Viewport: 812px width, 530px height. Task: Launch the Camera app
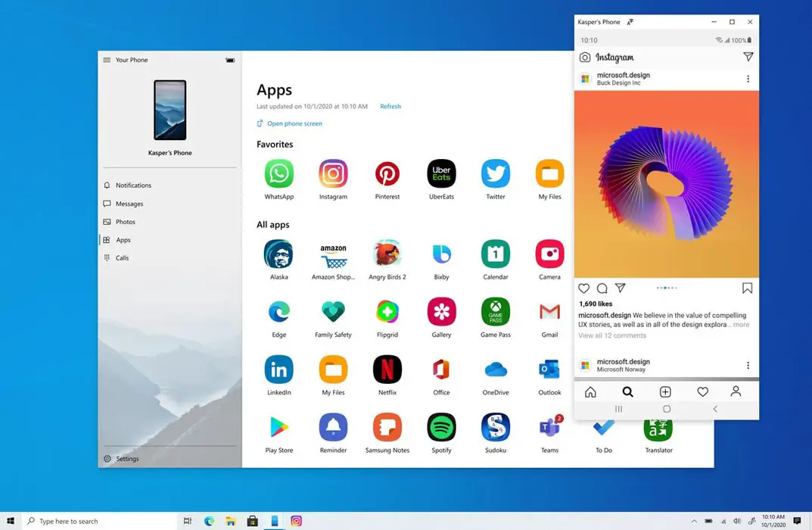coord(549,254)
